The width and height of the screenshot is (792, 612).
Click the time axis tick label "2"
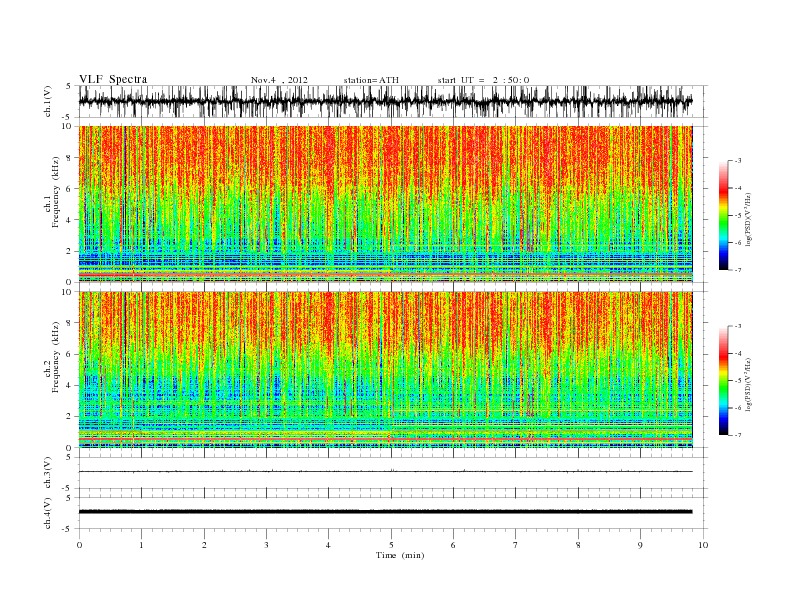click(204, 545)
